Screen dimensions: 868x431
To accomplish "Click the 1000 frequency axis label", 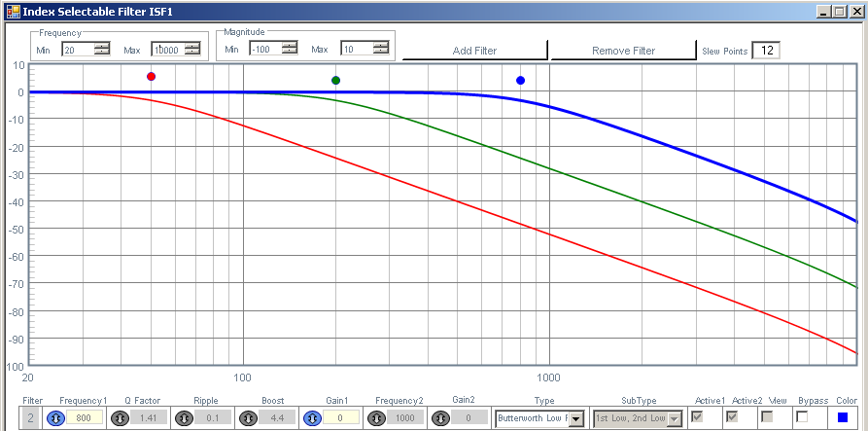I will pyautogui.click(x=548, y=377).
